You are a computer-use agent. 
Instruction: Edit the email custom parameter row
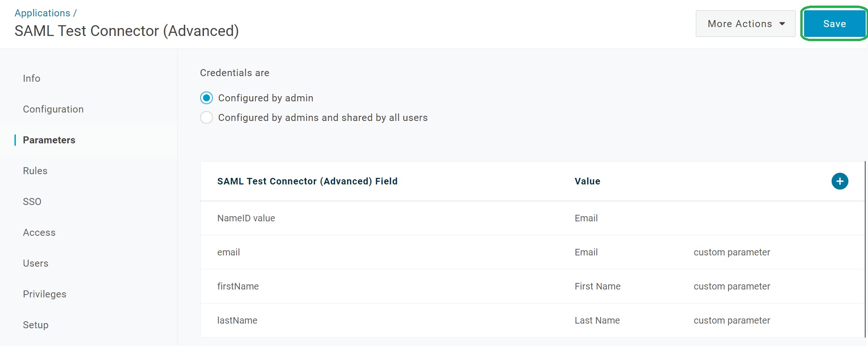229,252
